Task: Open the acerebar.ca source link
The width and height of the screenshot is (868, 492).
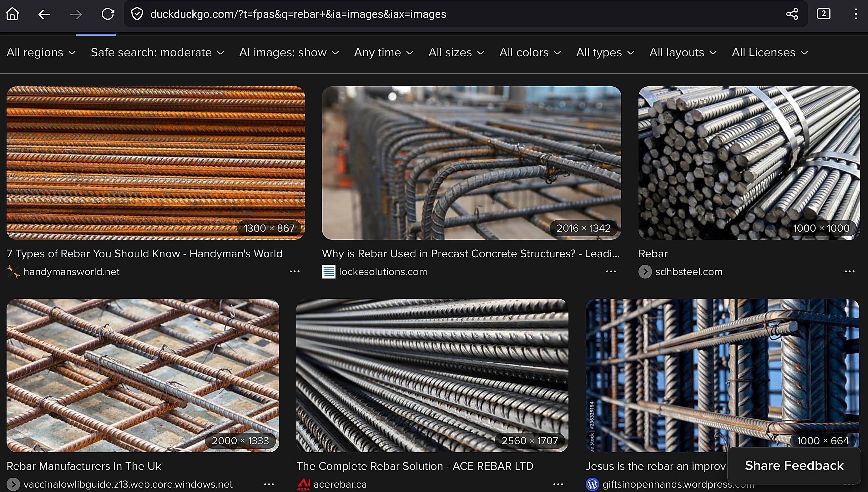Action: click(340, 484)
